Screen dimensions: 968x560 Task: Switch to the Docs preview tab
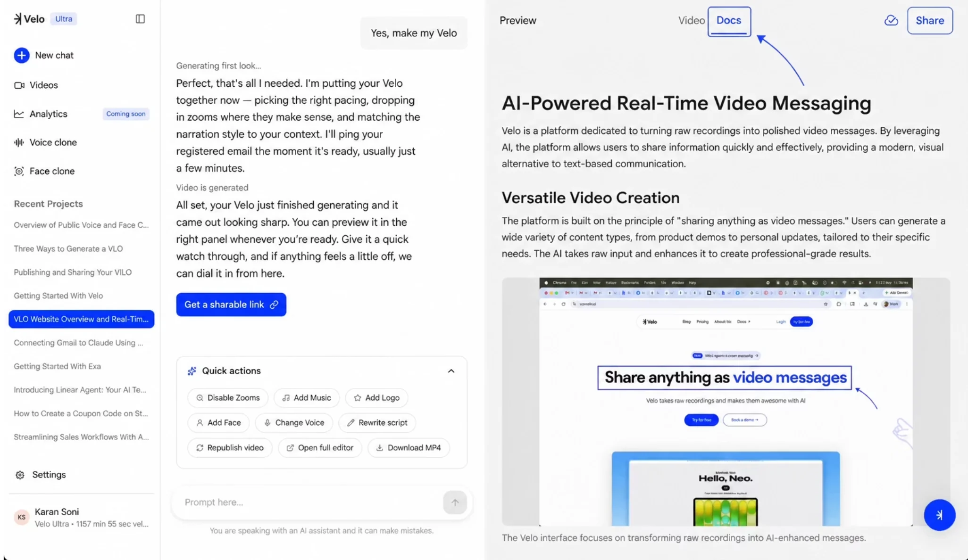point(728,21)
